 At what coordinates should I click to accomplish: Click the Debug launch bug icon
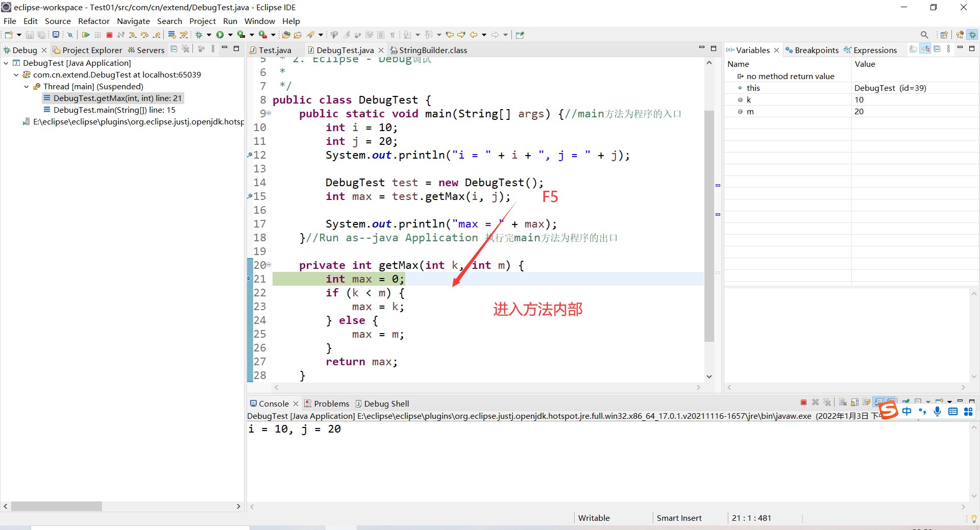click(x=199, y=34)
